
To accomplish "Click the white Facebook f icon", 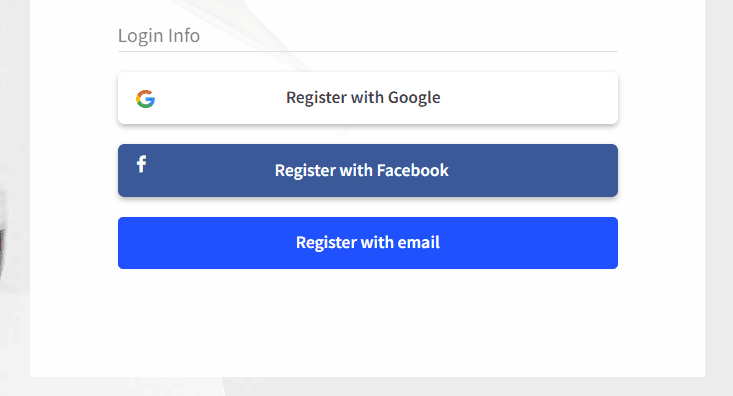I will (141, 164).
